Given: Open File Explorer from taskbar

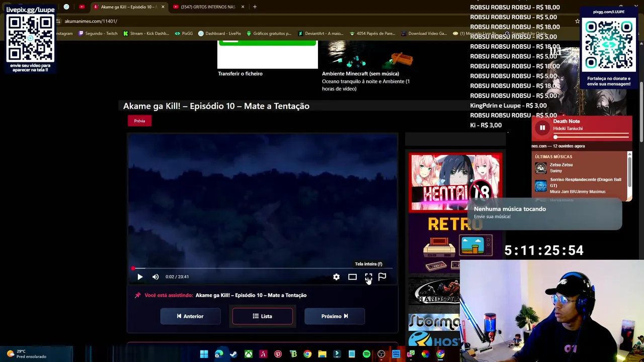Looking at the screenshot, I should pos(322,354).
